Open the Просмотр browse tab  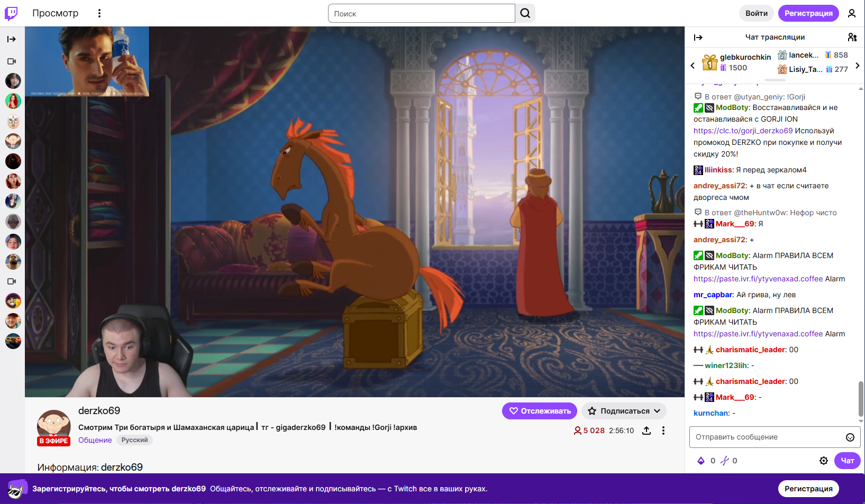pos(55,13)
